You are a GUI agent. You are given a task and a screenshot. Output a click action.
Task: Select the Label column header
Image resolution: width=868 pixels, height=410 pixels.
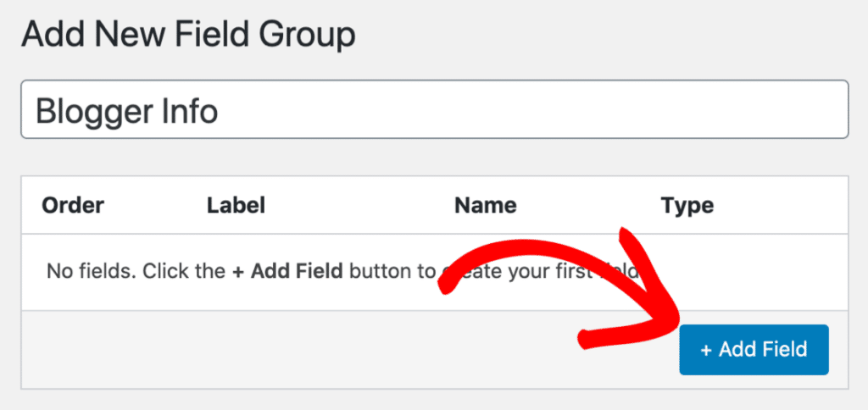pyautogui.click(x=236, y=205)
